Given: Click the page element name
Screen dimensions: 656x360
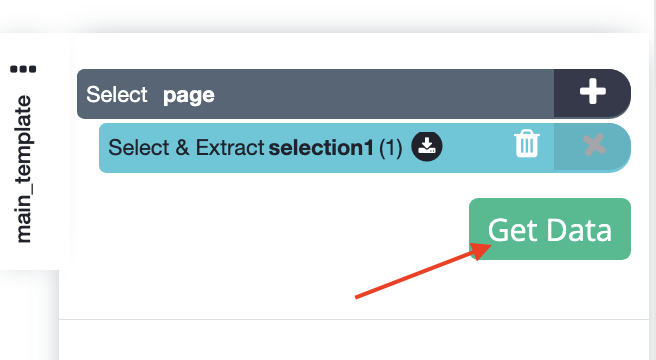Looking at the screenshot, I should coord(189,96).
